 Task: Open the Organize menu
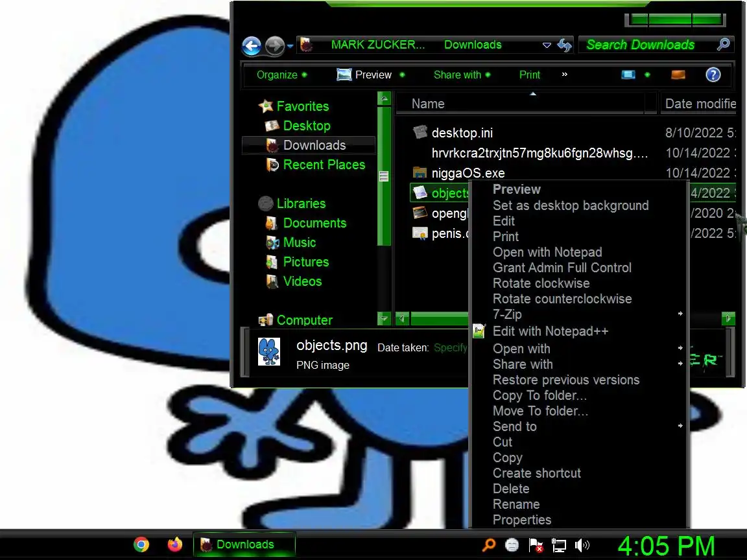281,75
